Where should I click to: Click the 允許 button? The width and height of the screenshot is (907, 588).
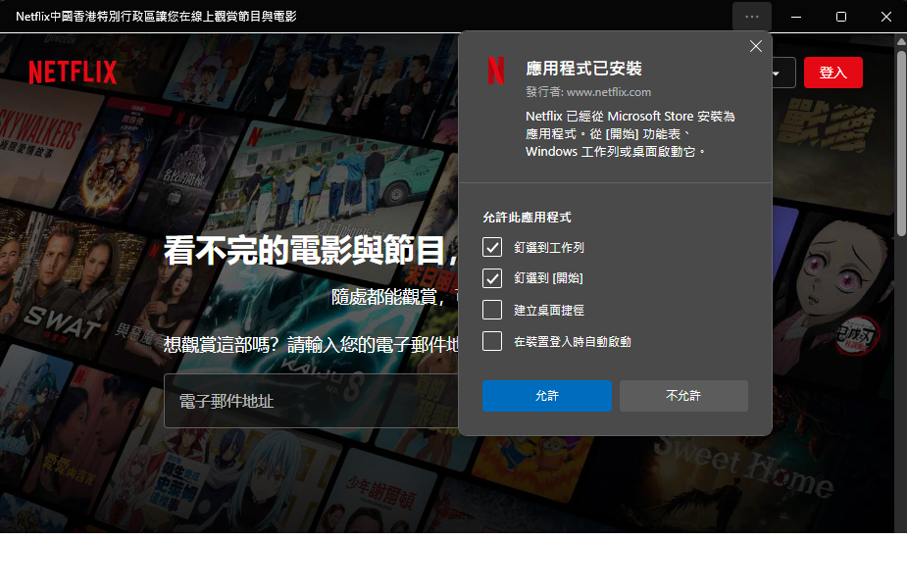(546, 396)
